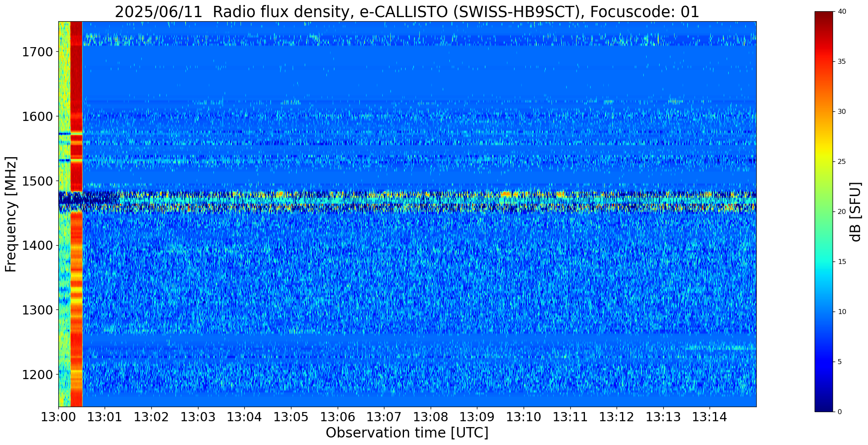The image size is (868, 445).
Task: Click the 13:10 time tick label
Action: pos(524,417)
